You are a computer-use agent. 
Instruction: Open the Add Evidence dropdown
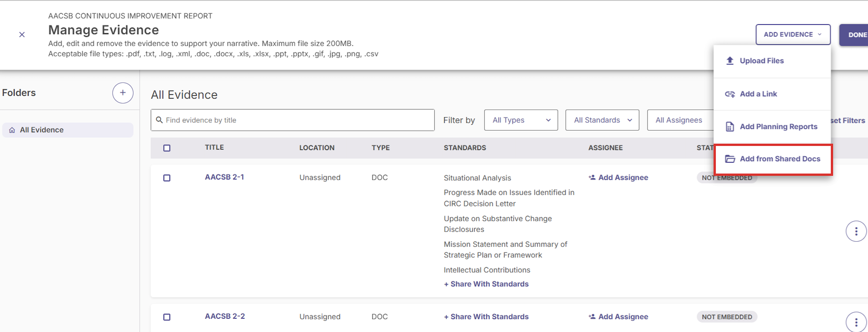click(792, 35)
